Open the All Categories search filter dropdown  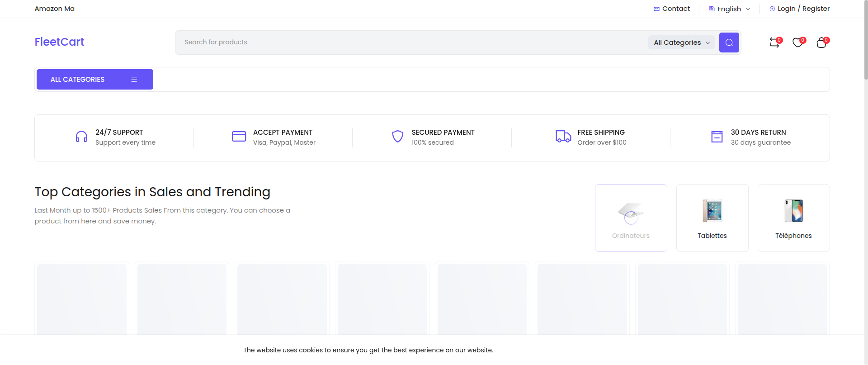click(x=682, y=43)
